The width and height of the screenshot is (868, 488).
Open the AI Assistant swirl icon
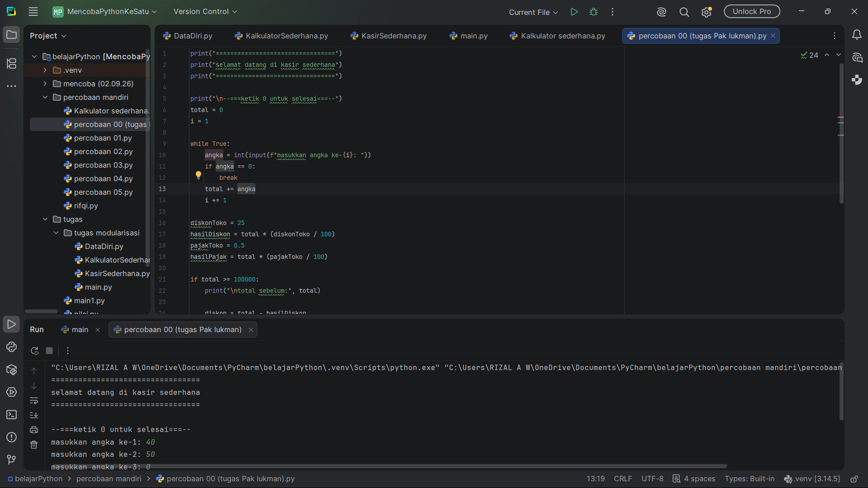point(661,12)
